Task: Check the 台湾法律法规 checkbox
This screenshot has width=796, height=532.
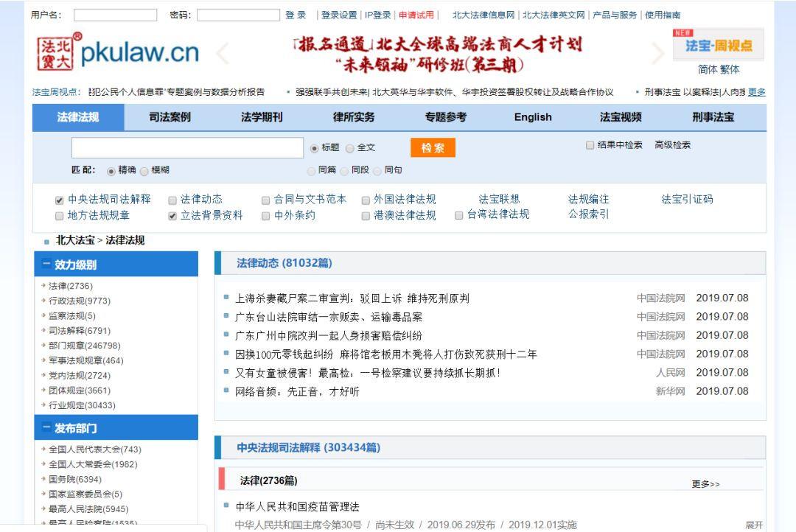Action: 459,215
